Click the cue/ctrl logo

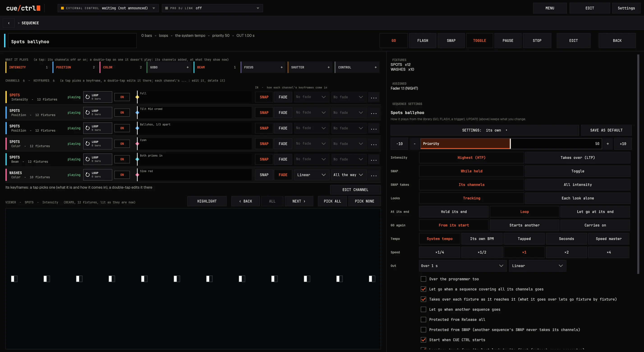tap(23, 8)
